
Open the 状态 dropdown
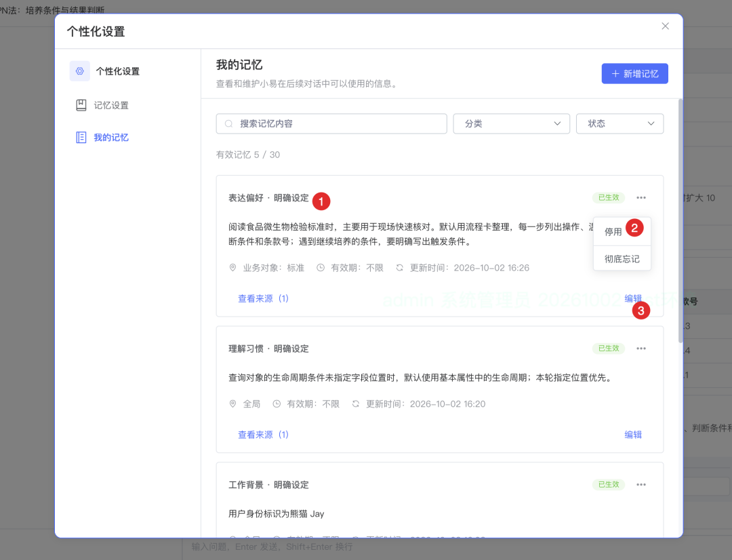pos(619,124)
